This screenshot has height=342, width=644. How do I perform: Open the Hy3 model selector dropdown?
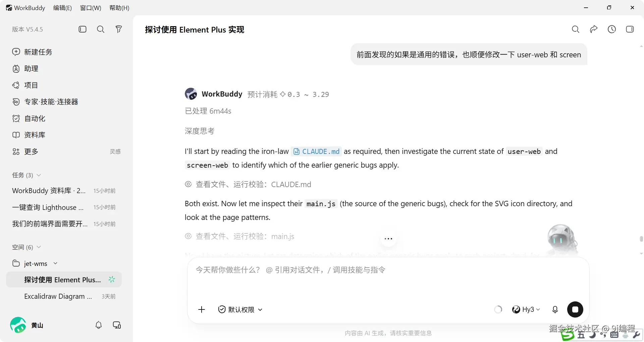tap(526, 309)
